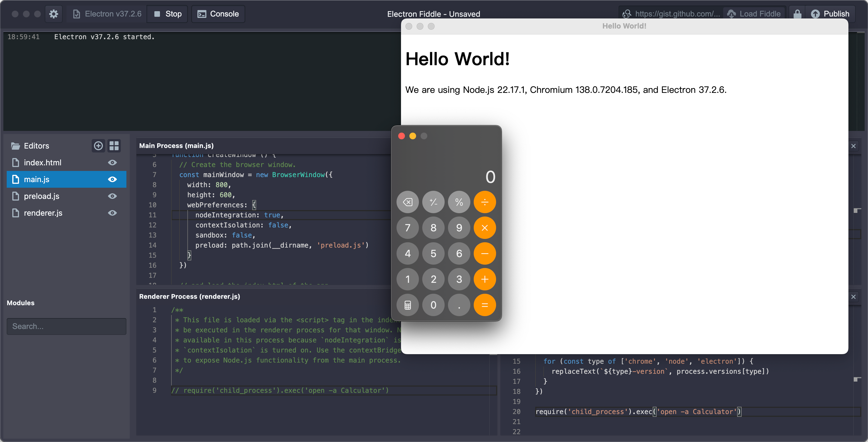Click index.html file icon
Viewport: 868px width, 442px height.
[15, 163]
